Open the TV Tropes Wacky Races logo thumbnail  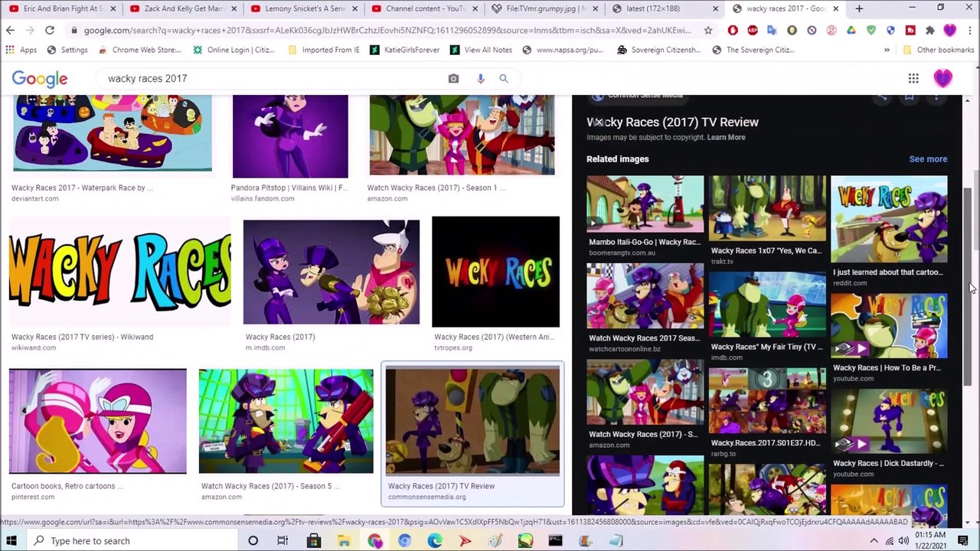click(x=495, y=272)
